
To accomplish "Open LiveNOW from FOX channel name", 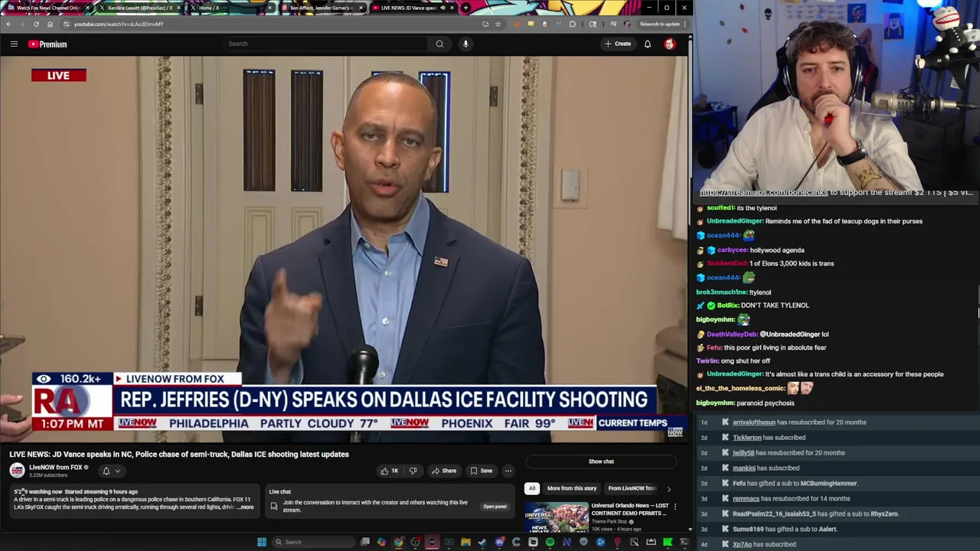I will point(55,468).
